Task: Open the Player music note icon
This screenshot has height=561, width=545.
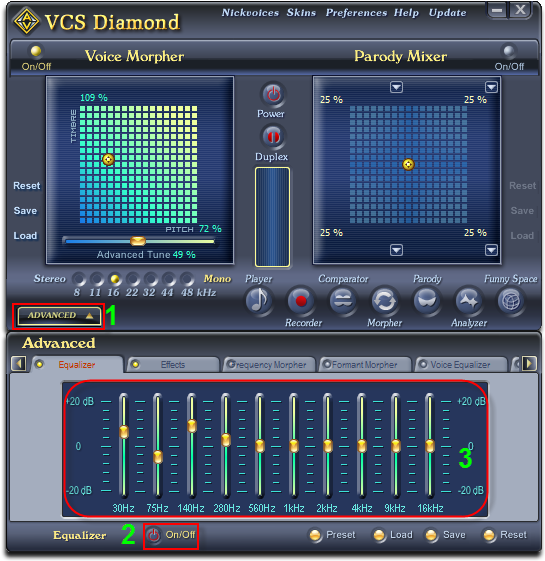Action: point(259,301)
